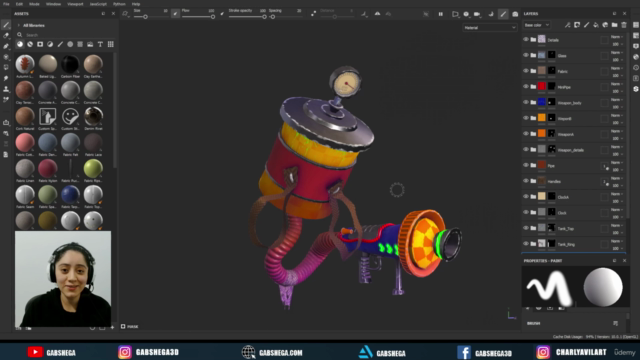Close the Assets panel
Screen dimensions: 640x360
113,14
